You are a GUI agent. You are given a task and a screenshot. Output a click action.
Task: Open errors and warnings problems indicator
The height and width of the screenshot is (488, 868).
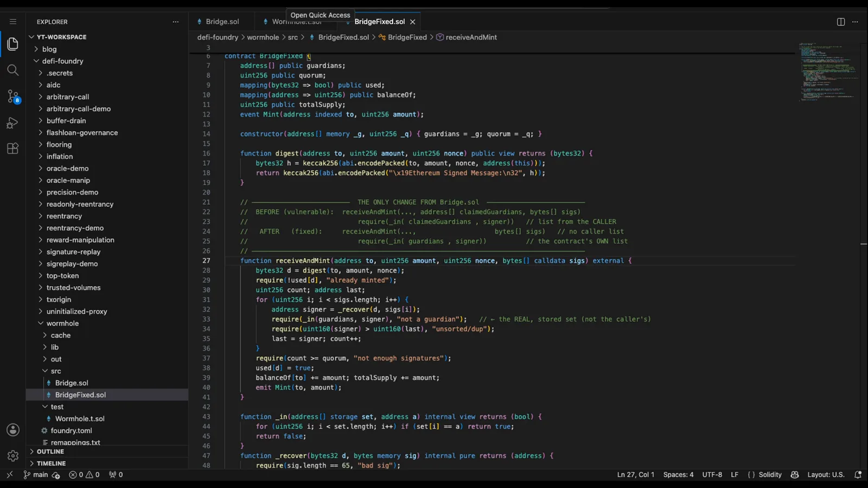click(84, 474)
